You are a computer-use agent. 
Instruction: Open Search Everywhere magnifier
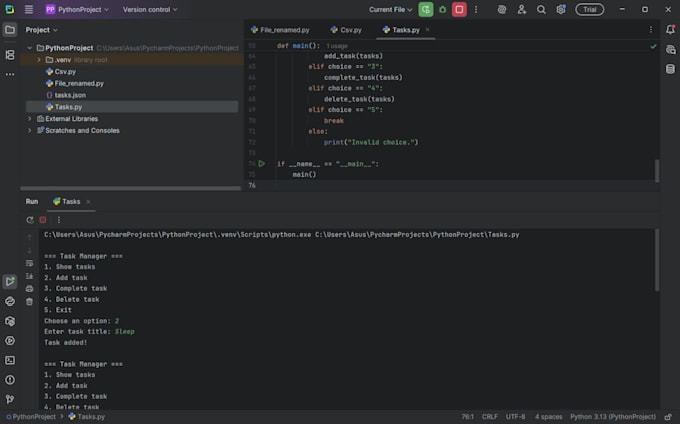[541, 10]
